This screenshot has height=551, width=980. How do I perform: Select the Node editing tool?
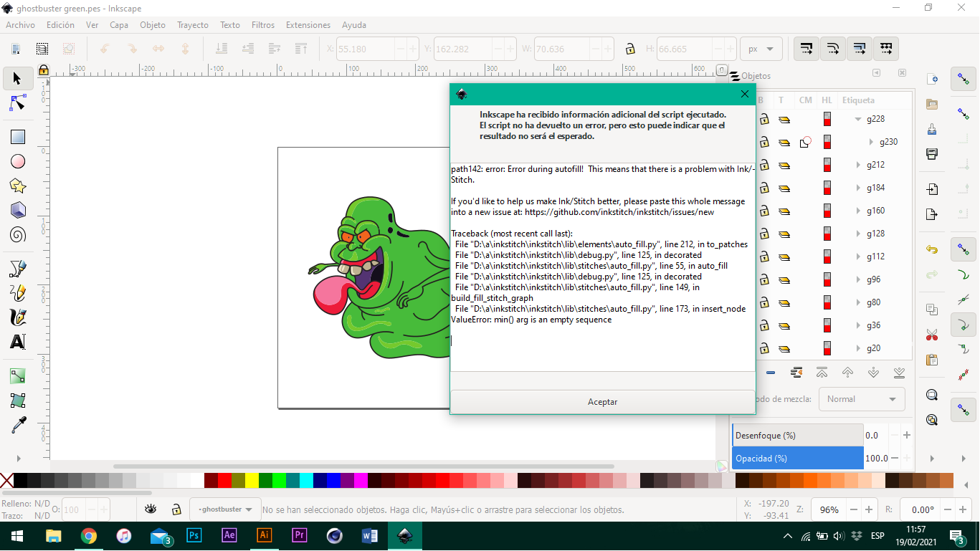coord(18,102)
